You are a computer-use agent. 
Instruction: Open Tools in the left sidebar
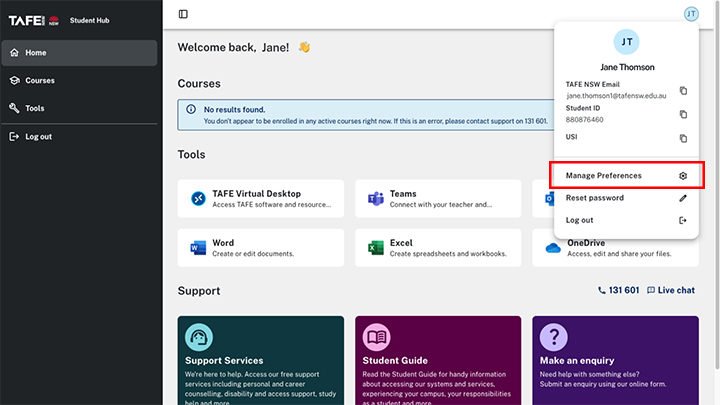click(35, 108)
